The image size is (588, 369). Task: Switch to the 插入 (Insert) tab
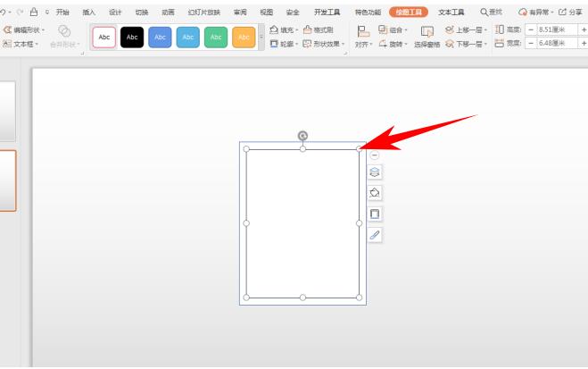point(88,13)
